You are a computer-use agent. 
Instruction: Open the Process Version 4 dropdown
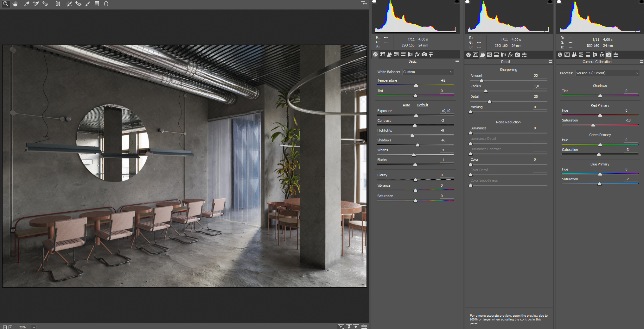607,73
